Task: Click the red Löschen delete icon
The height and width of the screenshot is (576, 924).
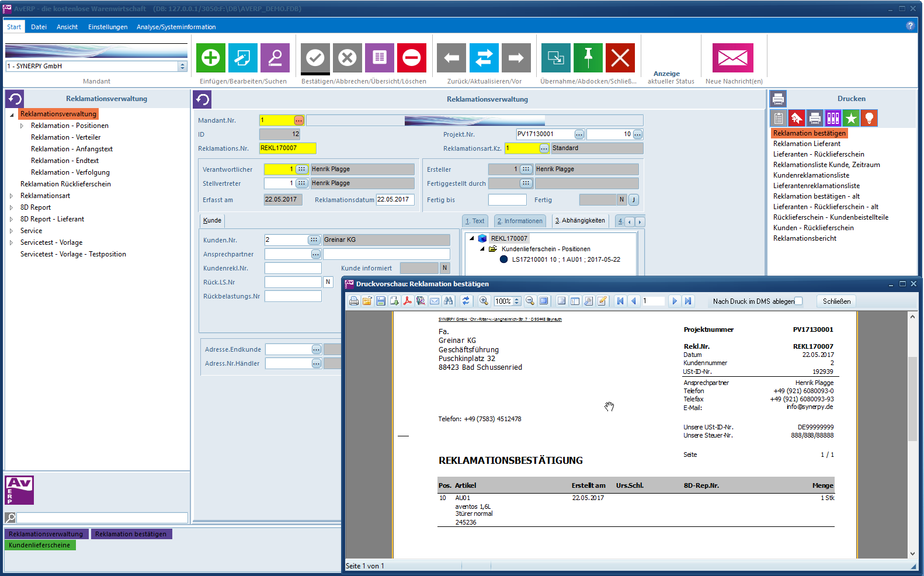Action: [411, 58]
